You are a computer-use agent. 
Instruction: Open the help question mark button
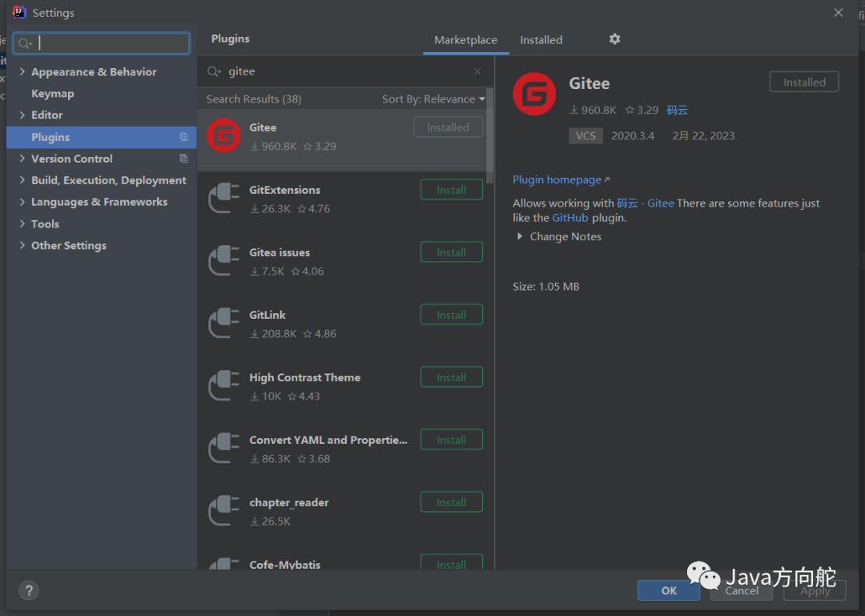pos(29,590)
